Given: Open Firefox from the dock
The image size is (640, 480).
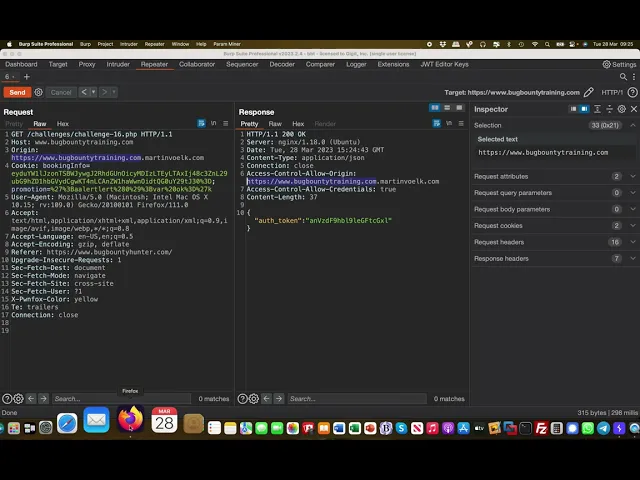Looking at the screenshot, I should 131,419.
